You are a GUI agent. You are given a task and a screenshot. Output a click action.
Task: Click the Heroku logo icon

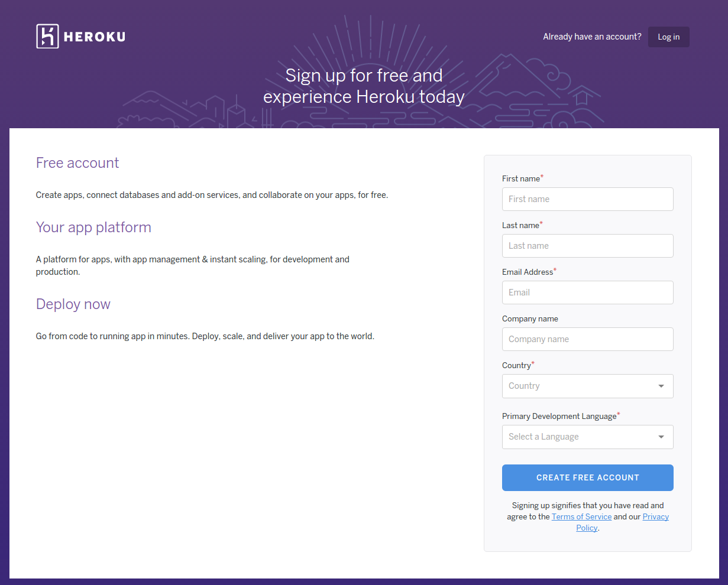click(46, 36)
